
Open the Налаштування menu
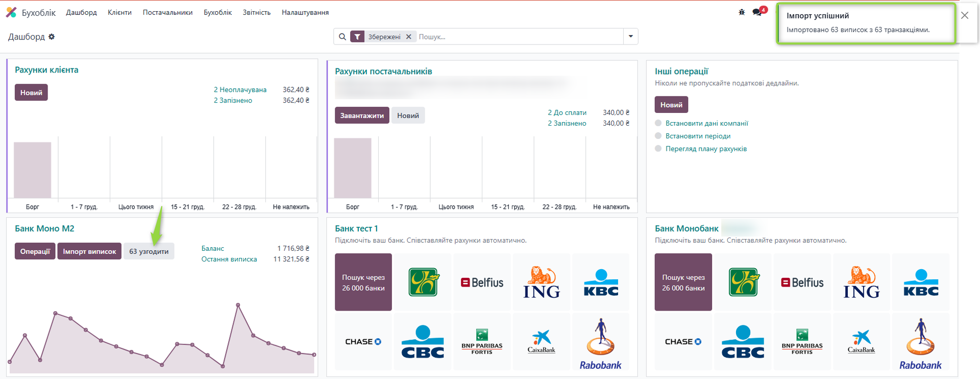(x=305, y=12)
